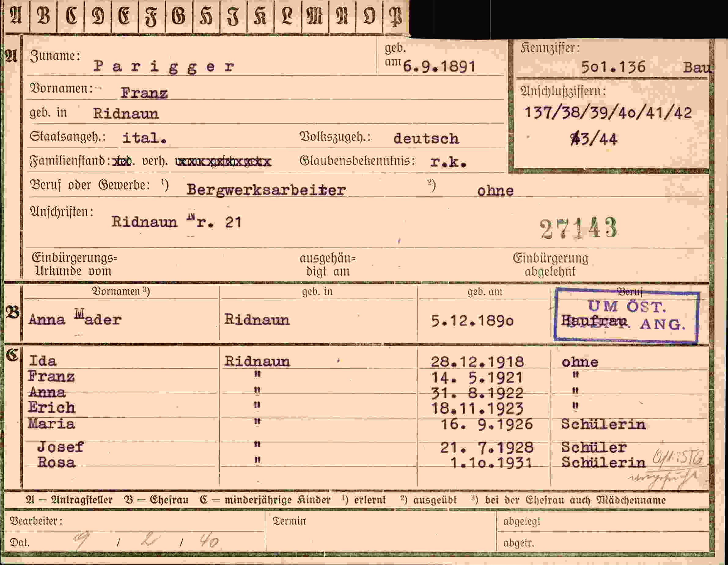The image size is (728, 565).
Task: Click birthplace 'Ridnaun' after 'geb. in'
Action: pyautogui.click(x=126, y=114)
